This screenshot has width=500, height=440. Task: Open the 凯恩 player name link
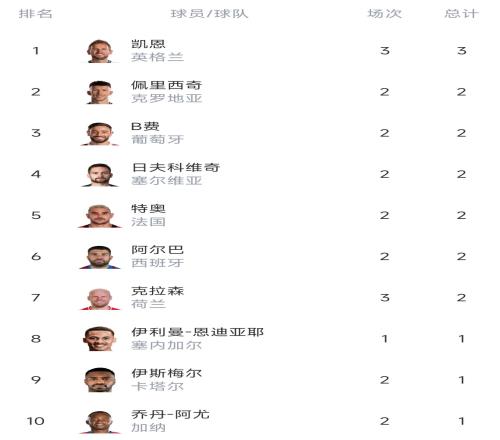148,44
